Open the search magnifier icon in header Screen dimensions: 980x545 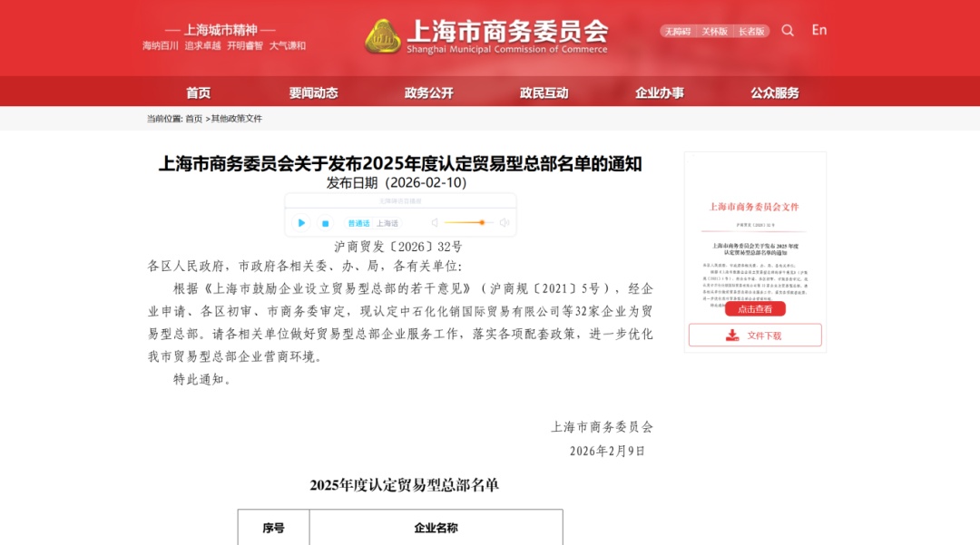tap(788, 31)
